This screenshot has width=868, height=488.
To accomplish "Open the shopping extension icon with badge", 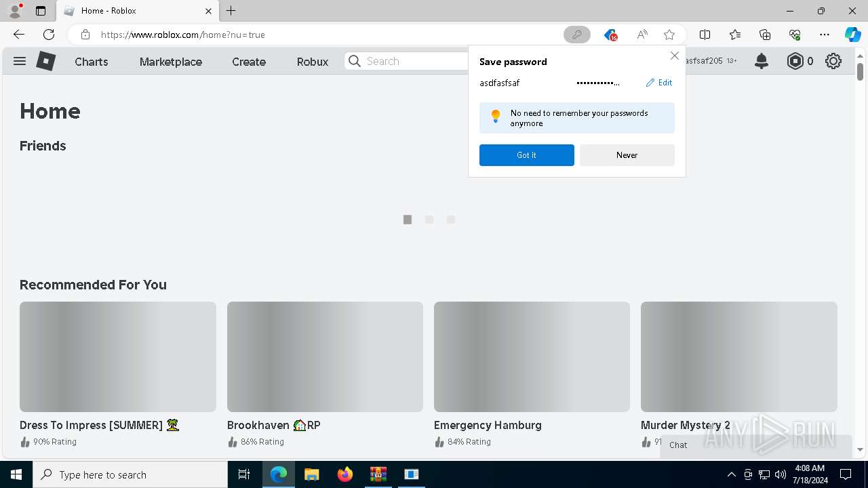I will pos(610,35).
